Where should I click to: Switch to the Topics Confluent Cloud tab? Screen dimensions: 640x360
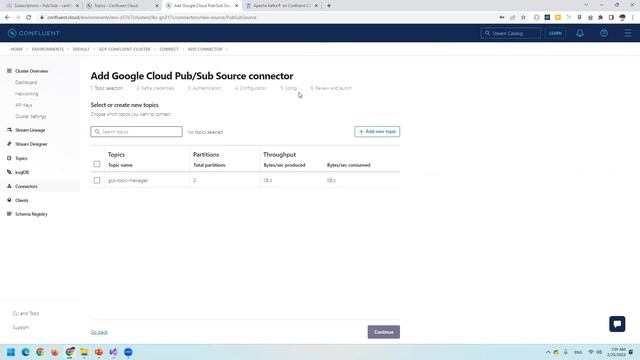[x=122, y=6]
